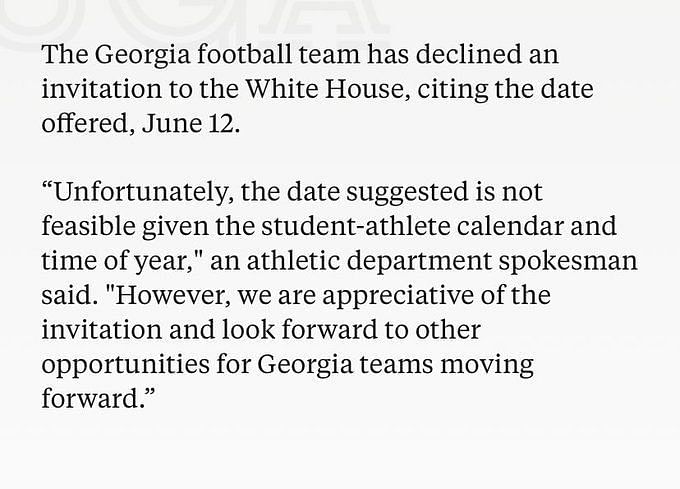Click the word "moving"

(x=487, y=365)
